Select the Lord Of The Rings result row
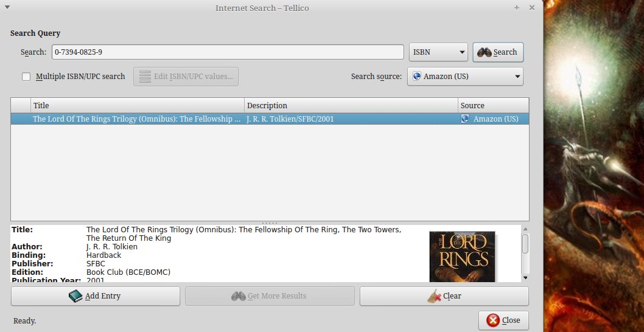This screenshot has width=644, height=332. click(x=270, y=119)
